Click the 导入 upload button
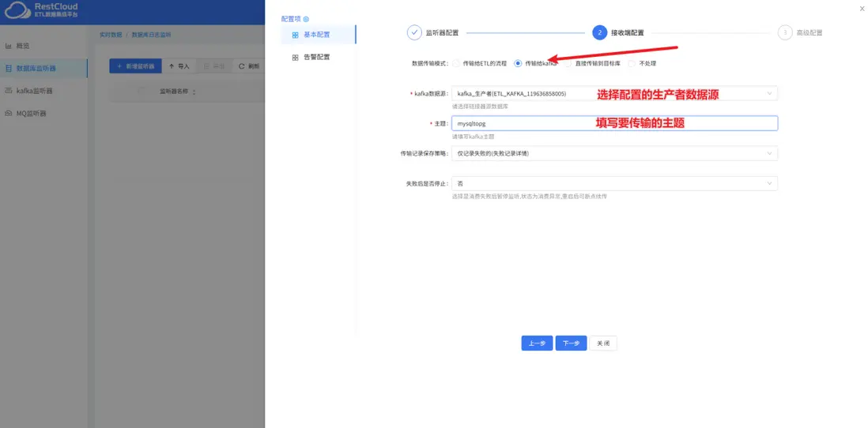Image resolution: width=868 pixels, height=428 pixels. 179,66
